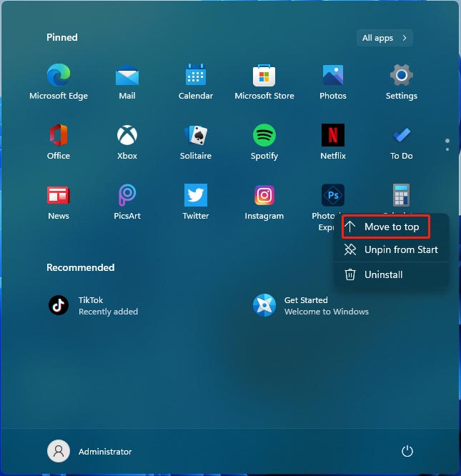This screenshot has width=461, height=476.
Task: Open Photoshop Express app
Action: tap(333, 195)
